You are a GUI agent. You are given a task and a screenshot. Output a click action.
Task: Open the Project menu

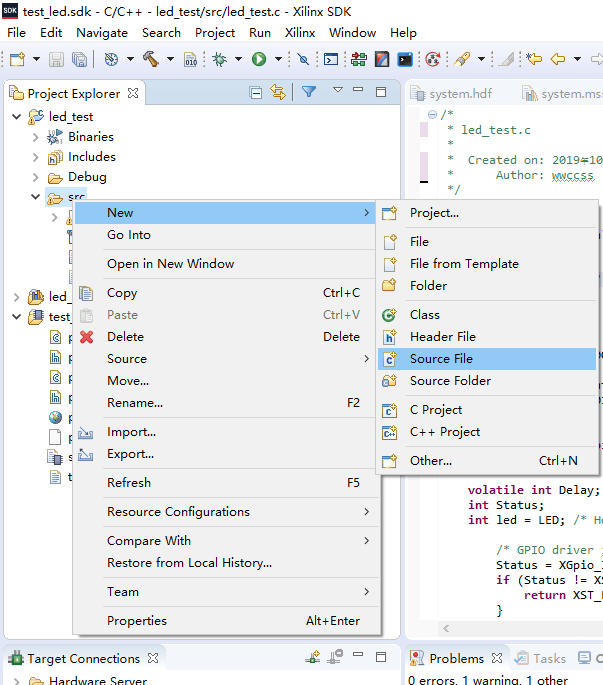[215, 33]
